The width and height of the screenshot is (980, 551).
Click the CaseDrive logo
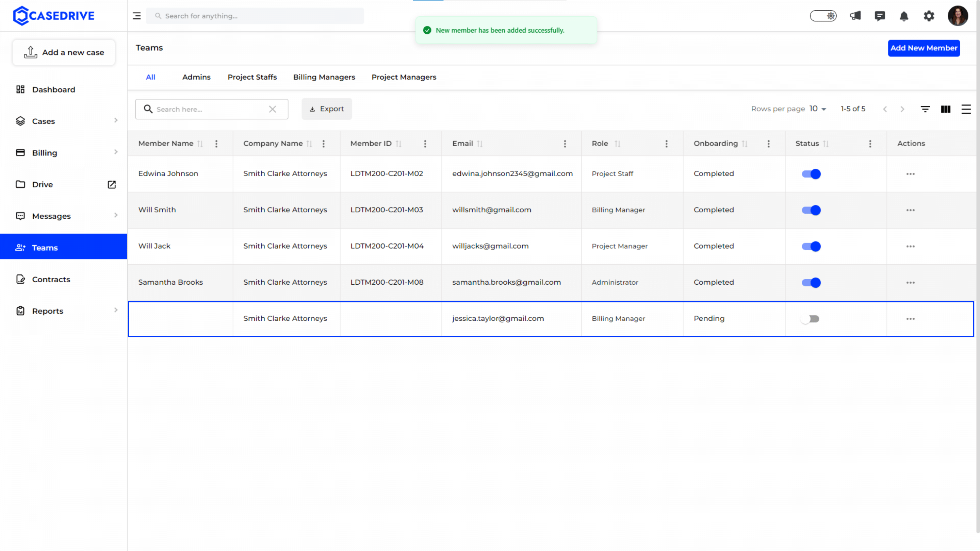pos(54,16)
